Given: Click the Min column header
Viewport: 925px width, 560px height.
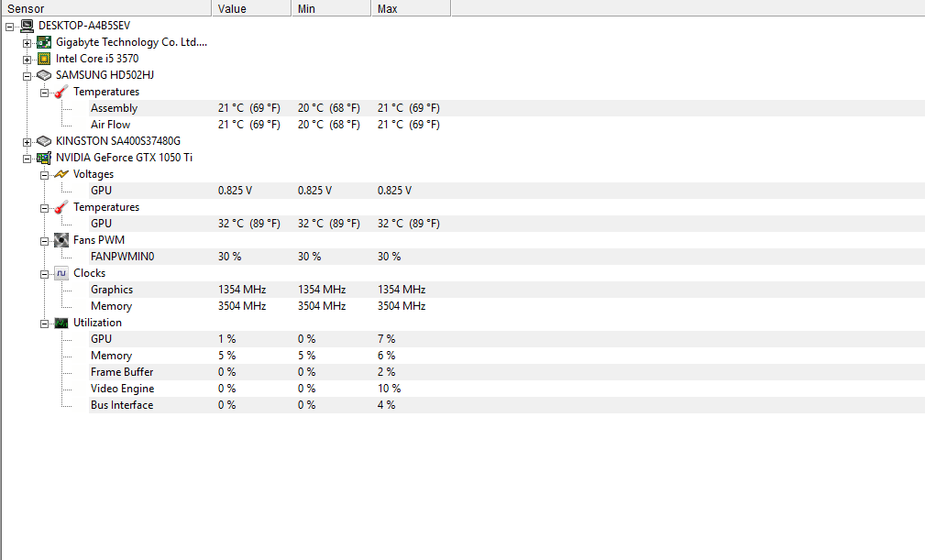Looking at the screenshot, I should coord(331,8).
